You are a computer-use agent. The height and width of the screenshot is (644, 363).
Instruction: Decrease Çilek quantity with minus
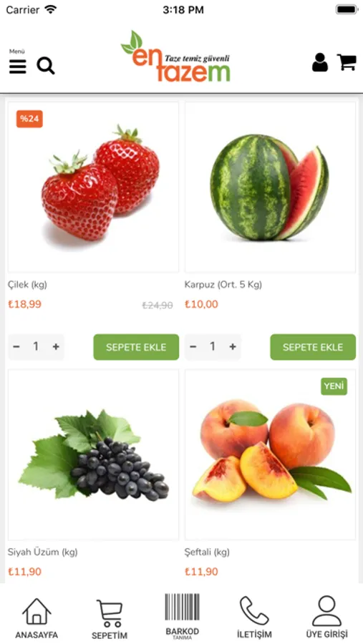coord(16,346)
